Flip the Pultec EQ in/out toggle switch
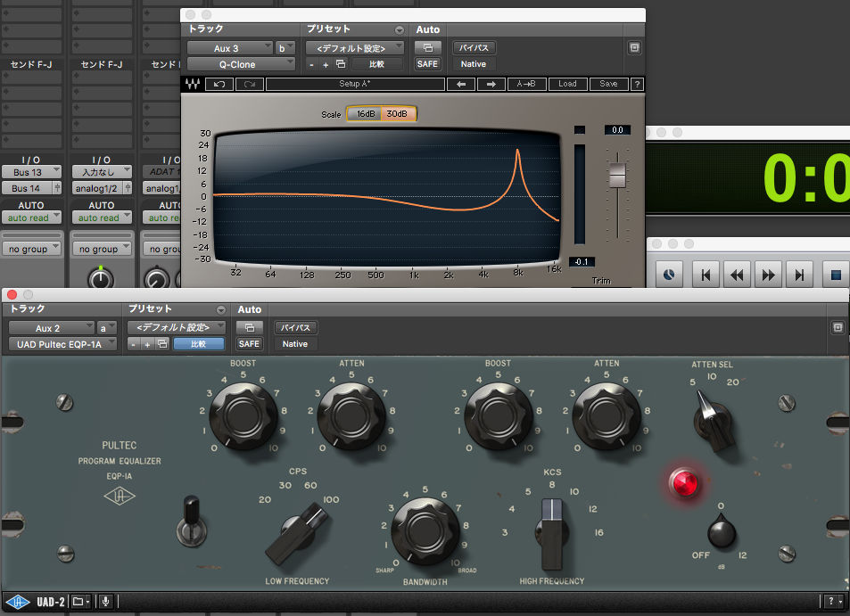 click(x=192, y=522)
